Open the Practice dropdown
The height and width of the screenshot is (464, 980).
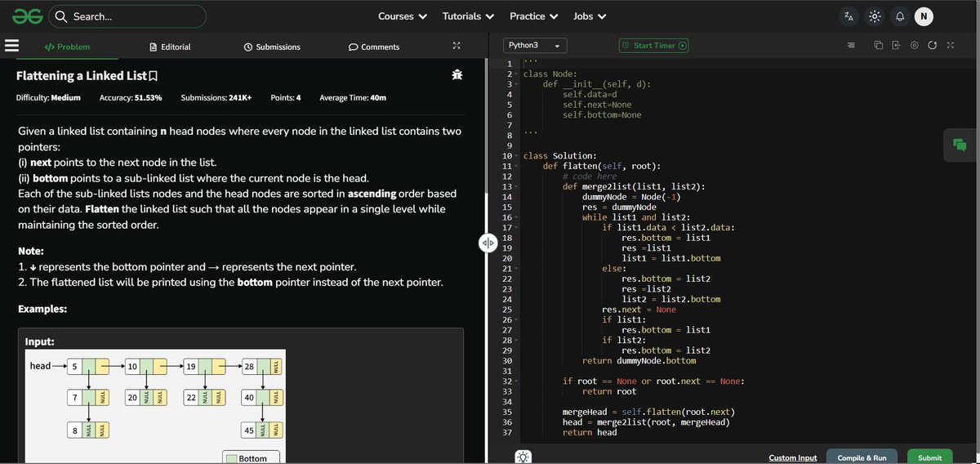[533, 16]
